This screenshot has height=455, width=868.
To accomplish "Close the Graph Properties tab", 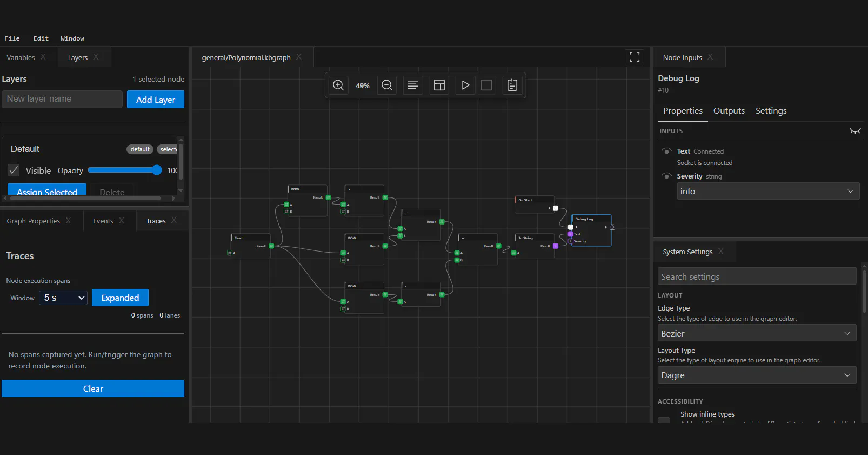I will tap(68, 220).
